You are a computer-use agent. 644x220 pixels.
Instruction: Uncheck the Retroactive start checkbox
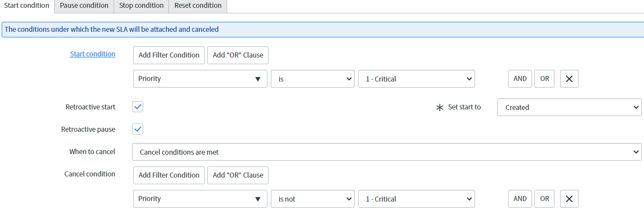[x=138, y=107]
